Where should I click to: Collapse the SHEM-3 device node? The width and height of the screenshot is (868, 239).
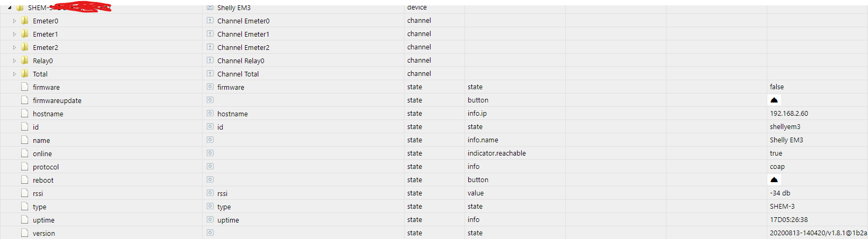pos(10,8)
